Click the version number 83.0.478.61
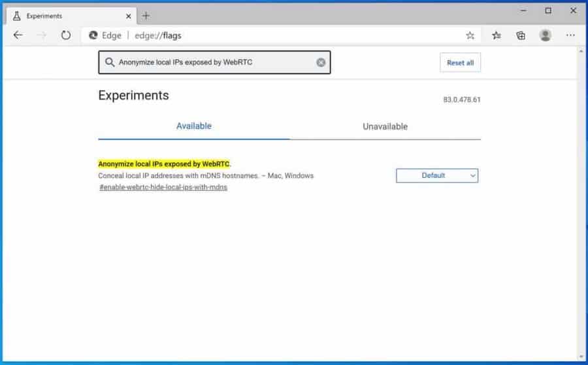Viewport: 588px width, 365px height. 462,99
